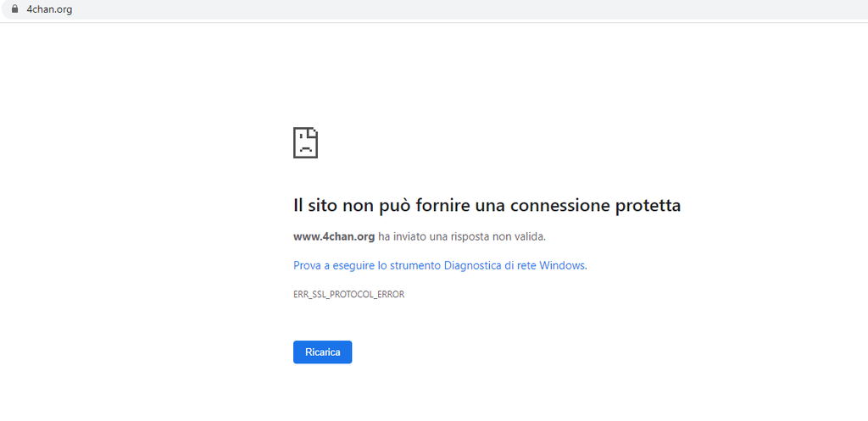The width and height of the screenshot is (868, 421).
Task: Click the bold www.4chan.org hostname text
Action: point(334,237)
